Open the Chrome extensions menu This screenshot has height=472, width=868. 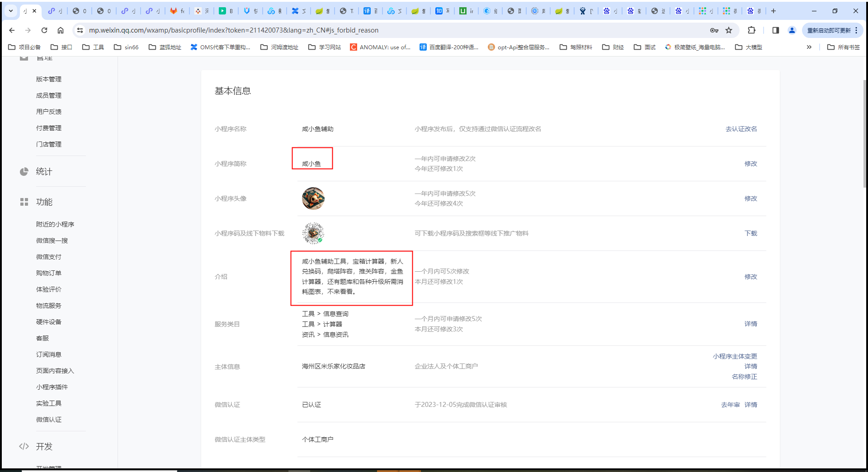pyautogui.click(x=752, y=30)
